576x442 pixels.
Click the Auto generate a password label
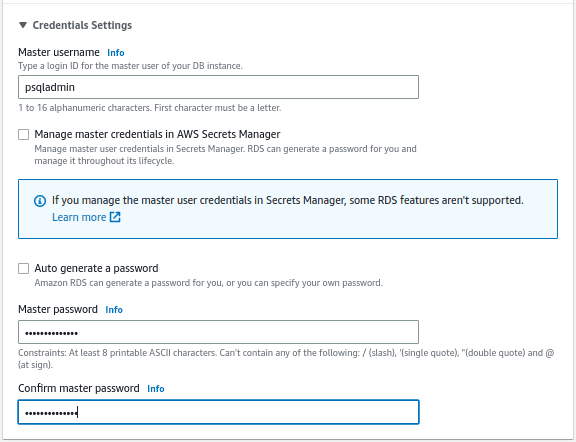click(x=96, y=268)
